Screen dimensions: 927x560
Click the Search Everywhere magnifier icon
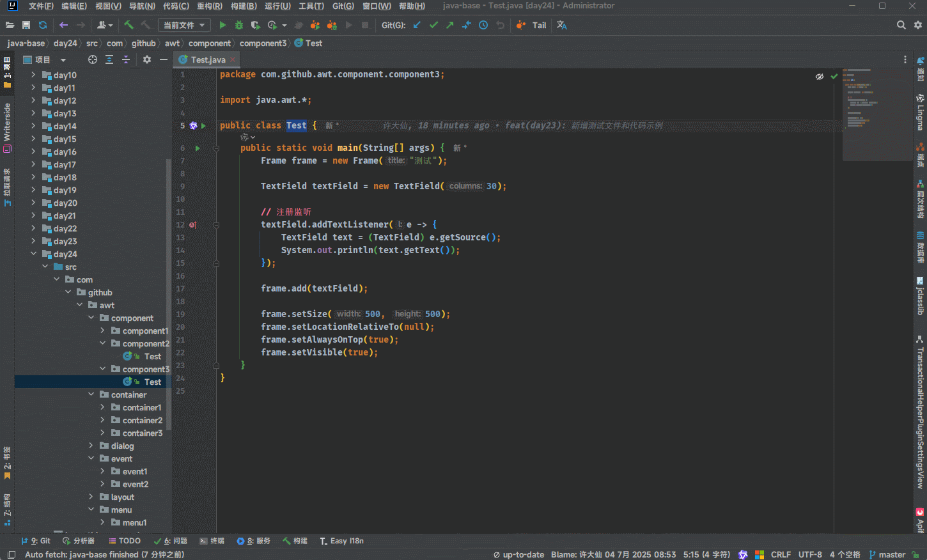[x=901, y=25]
